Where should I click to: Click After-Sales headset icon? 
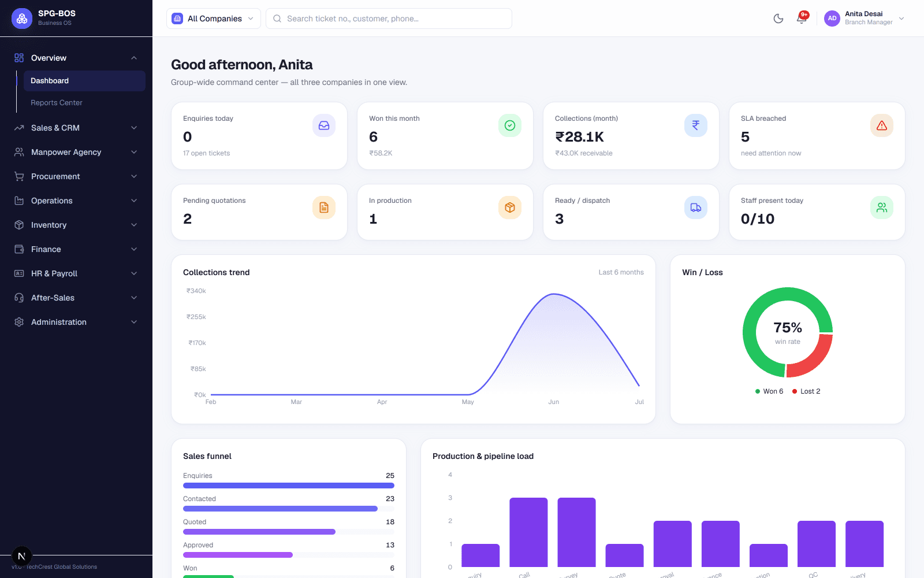click(19, 298)
